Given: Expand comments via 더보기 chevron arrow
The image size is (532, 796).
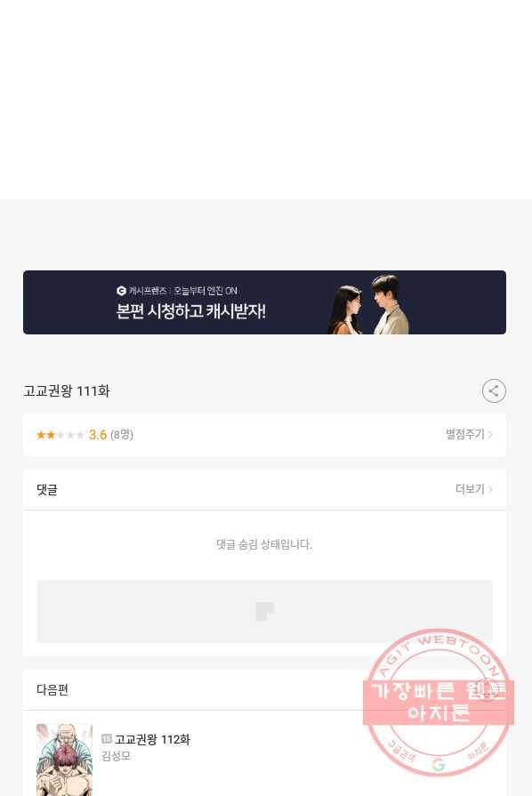Looking at the screenshot, I should (490, 489).
